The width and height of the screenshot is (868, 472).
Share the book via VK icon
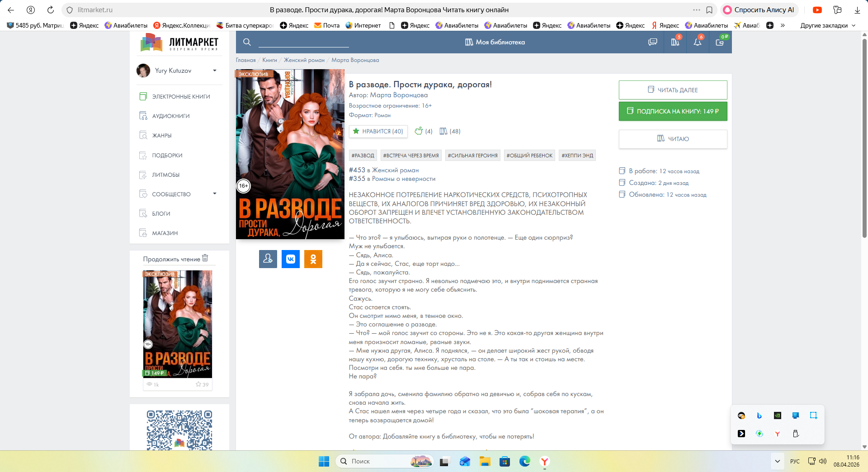[291, 259]
